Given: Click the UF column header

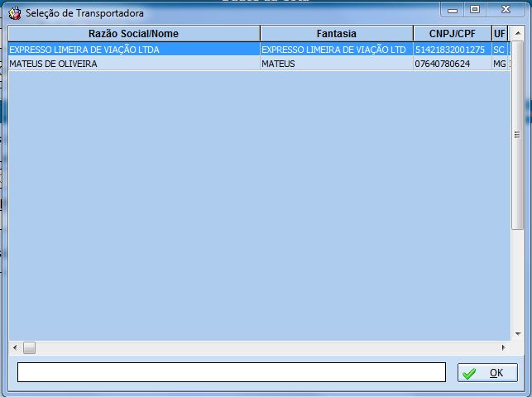Looking at the screenshot, I should pos(499,34).
